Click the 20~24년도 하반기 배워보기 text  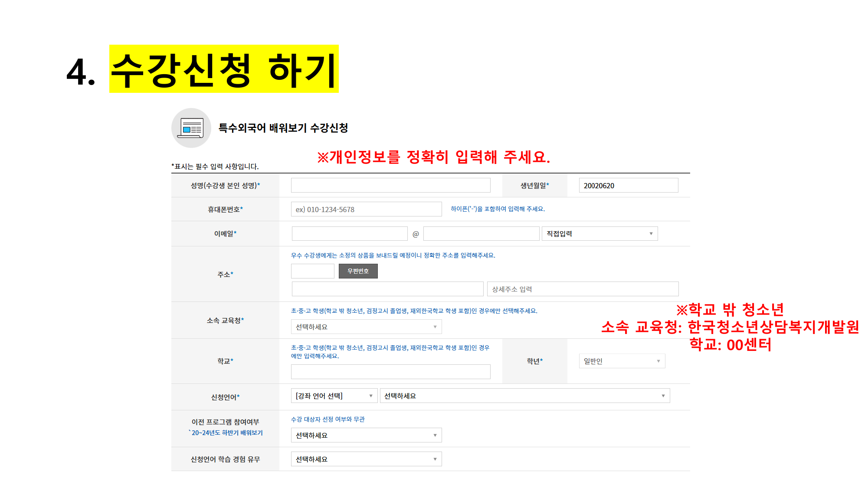(x=227, y=433)
